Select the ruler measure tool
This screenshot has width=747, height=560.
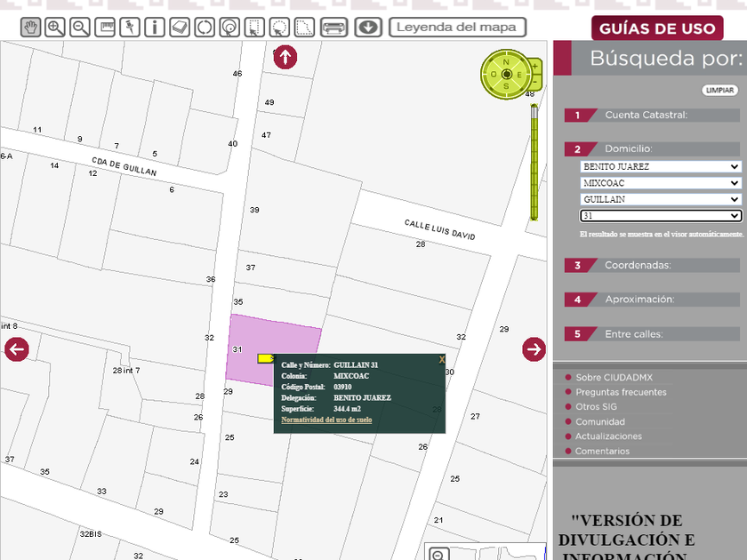coord(105,28)
